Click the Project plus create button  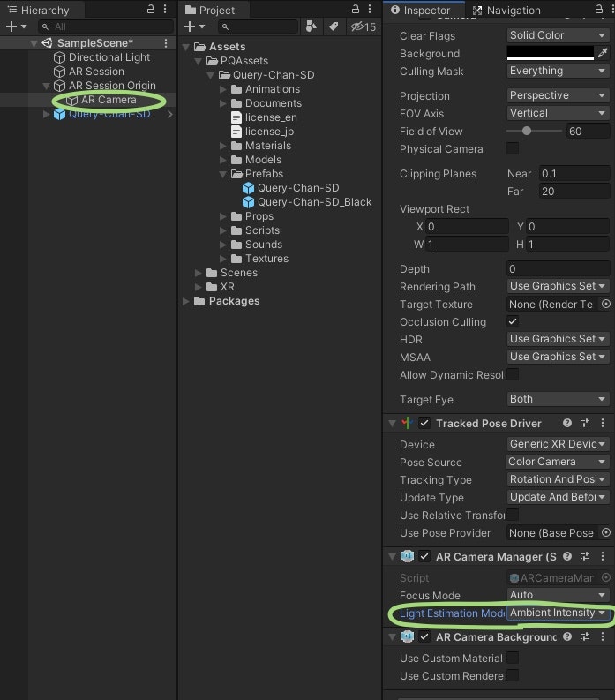click(x=194, y=26)
